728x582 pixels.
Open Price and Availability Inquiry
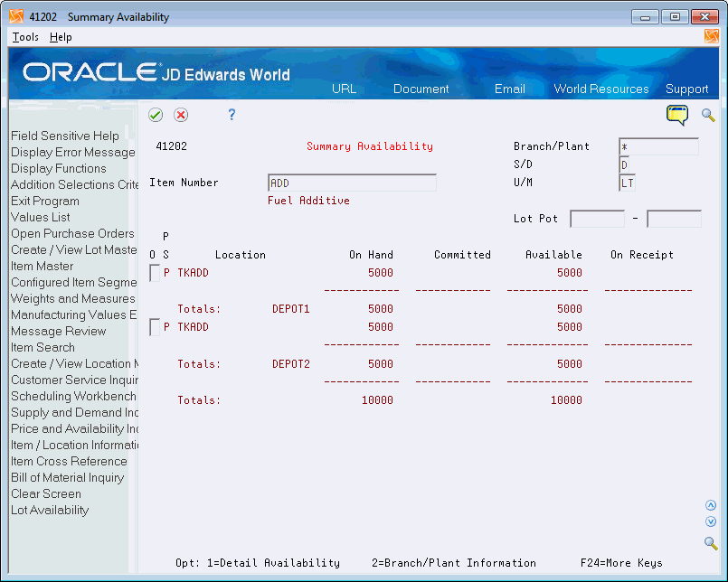pyautogui.click(x=75, y=428)
